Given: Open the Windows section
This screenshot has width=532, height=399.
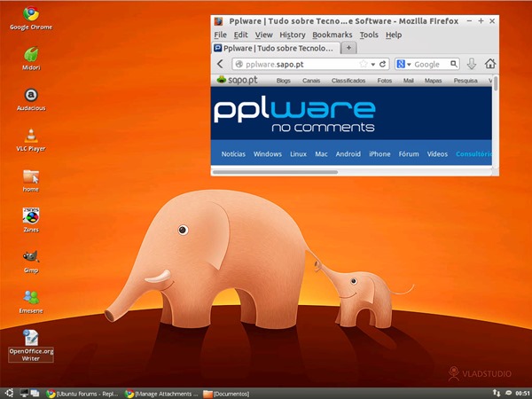Looking at the screenshot, I should 268,154.
